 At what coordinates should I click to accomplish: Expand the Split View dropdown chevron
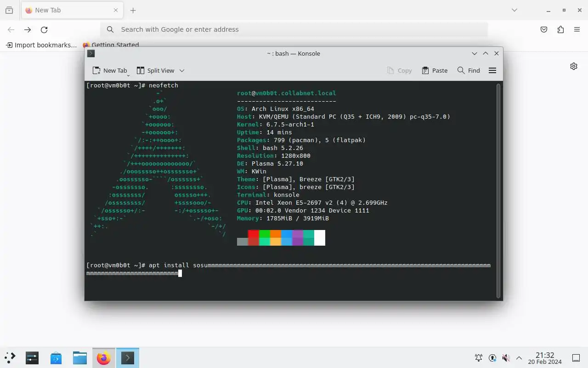(182, 70)
